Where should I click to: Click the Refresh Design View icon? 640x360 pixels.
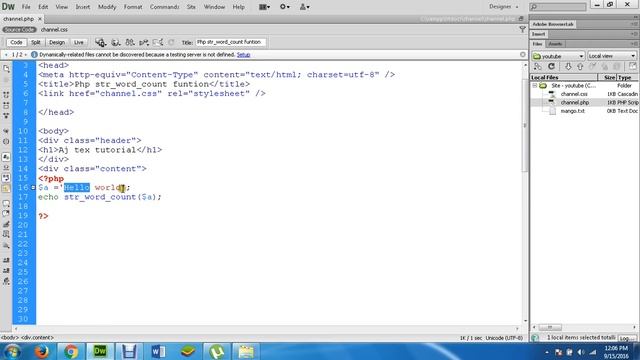click(x=171, y=42)
